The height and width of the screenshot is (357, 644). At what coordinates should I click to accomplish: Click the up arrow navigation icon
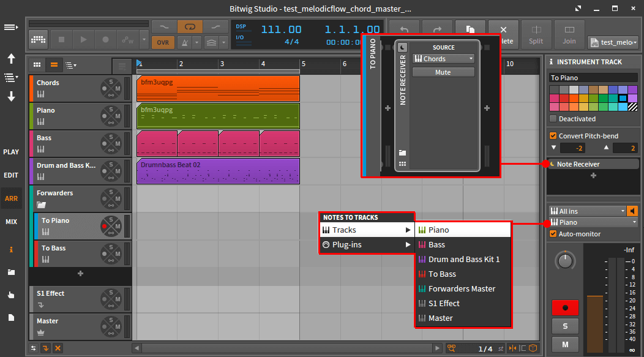click(x=11, y=59)
